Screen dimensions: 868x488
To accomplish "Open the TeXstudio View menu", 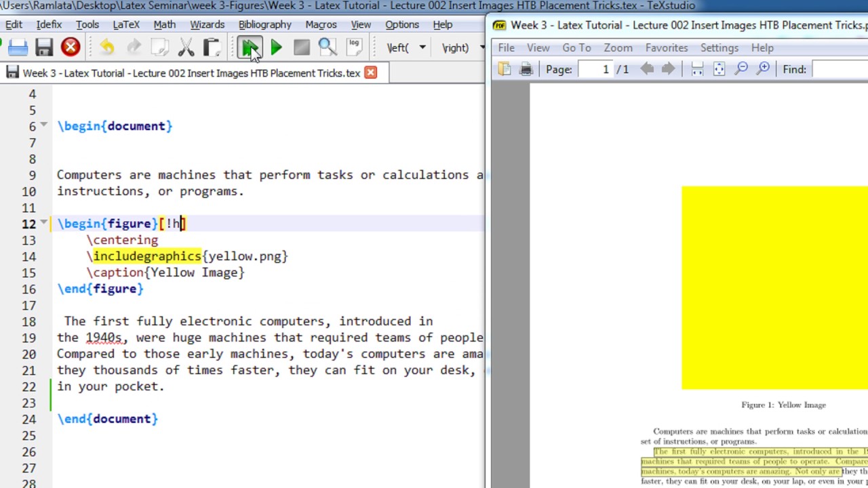I will pyautogui.click(x=361, y=24).
